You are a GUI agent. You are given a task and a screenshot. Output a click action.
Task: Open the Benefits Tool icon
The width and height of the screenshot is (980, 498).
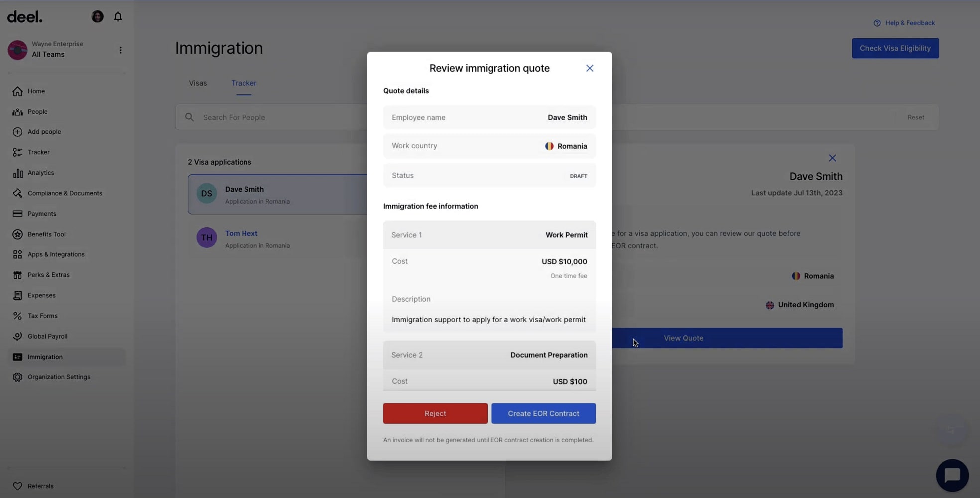(x=17, y=234)
